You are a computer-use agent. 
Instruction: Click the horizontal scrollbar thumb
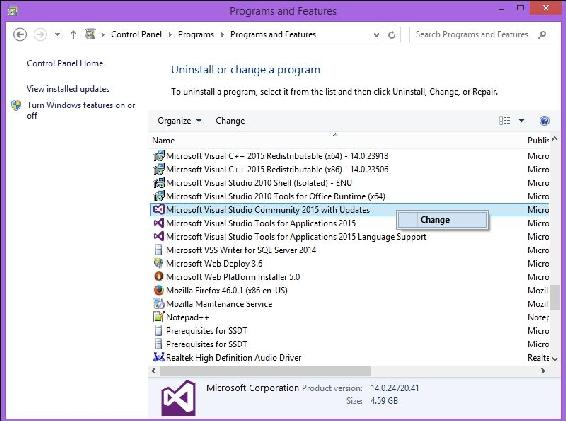[x=265, y=371]
